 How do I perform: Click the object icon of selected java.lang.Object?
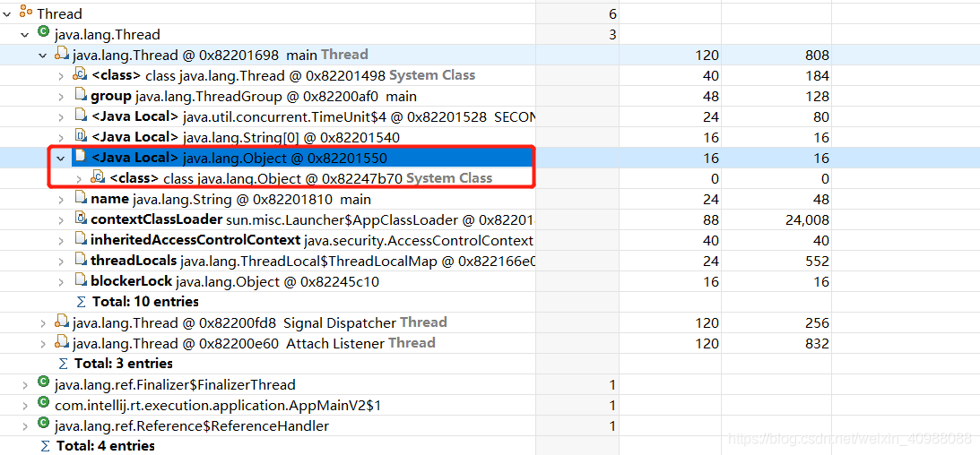tap(80, 157)
